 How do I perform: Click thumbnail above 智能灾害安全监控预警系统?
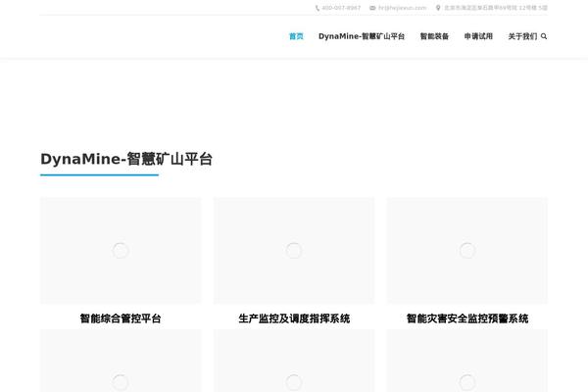(467, 250)
